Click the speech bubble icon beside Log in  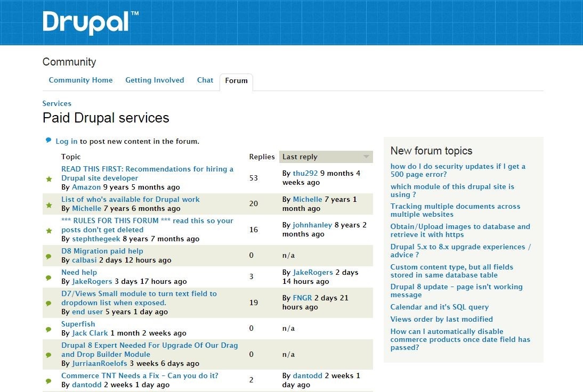click(48, 140)
